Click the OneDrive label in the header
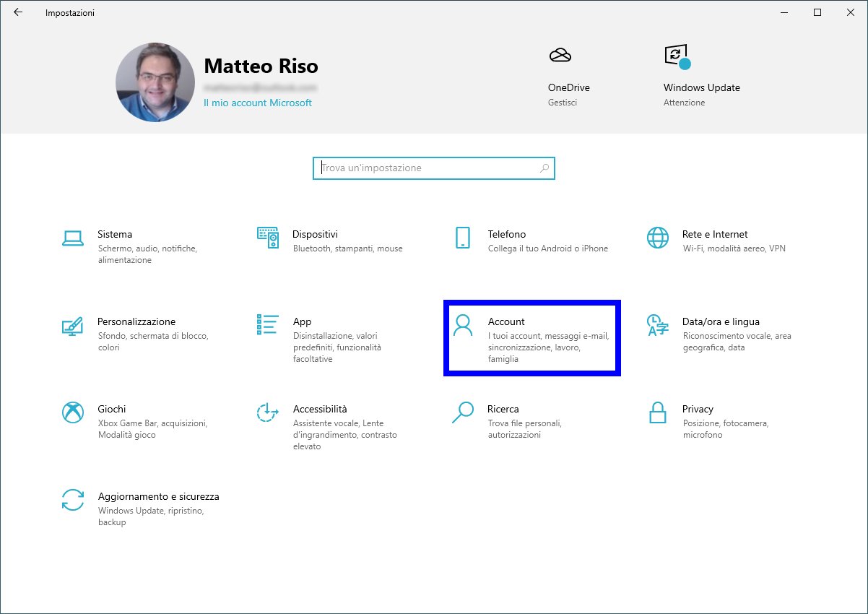Screen dimensions: 868x614 click(569, 87)
